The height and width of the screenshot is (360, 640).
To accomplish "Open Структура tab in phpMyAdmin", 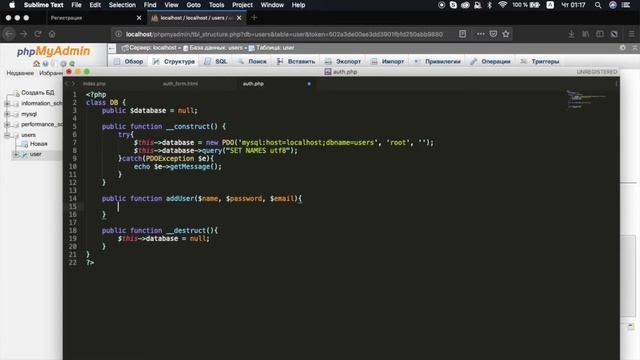I will (174, 62).
